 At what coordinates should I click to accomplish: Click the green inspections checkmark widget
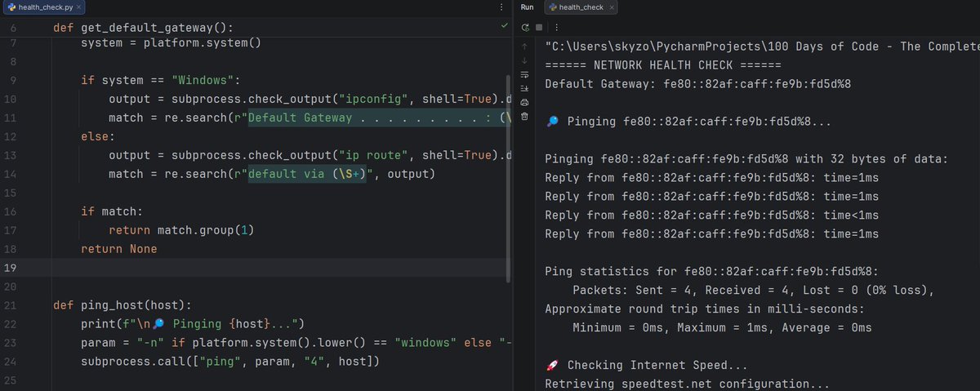click(505, 27)
